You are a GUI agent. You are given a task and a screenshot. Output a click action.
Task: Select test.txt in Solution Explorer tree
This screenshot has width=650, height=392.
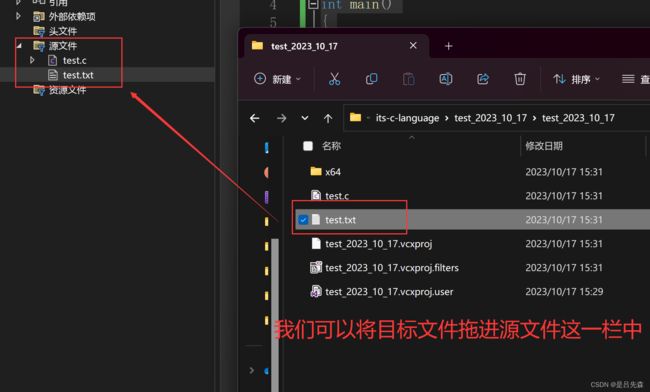[x=78, y=75]
